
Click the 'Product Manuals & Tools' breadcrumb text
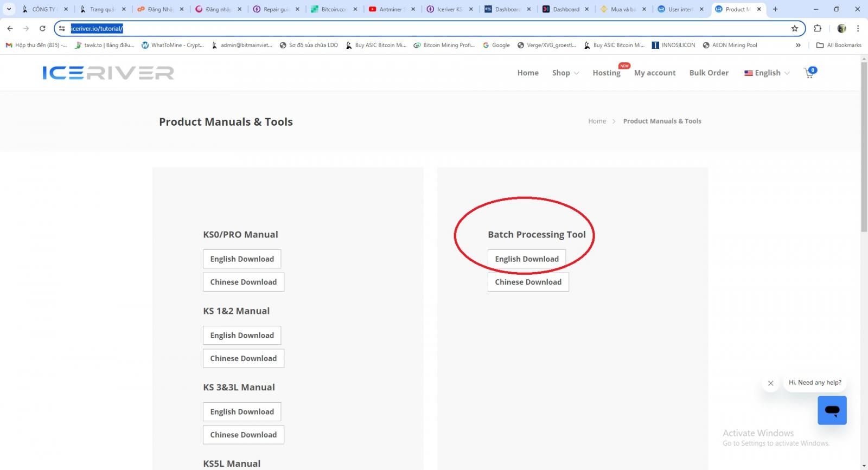pos(662,121)
